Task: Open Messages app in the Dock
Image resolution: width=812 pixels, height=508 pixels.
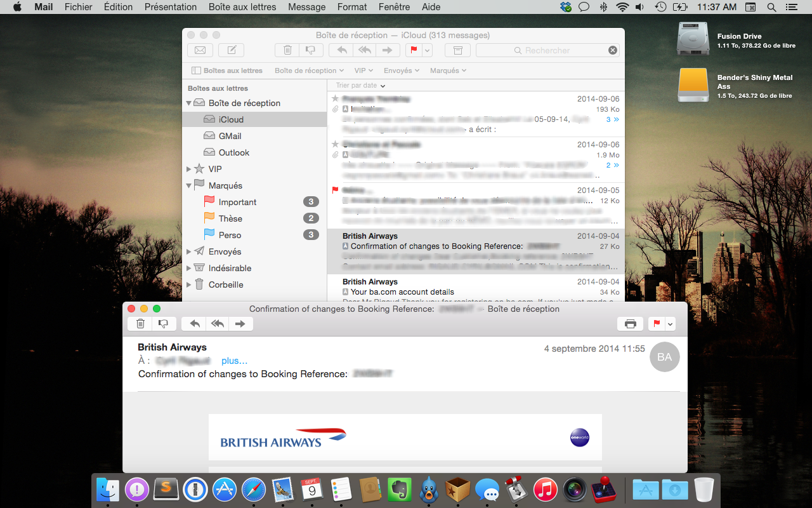Action: 487,490
